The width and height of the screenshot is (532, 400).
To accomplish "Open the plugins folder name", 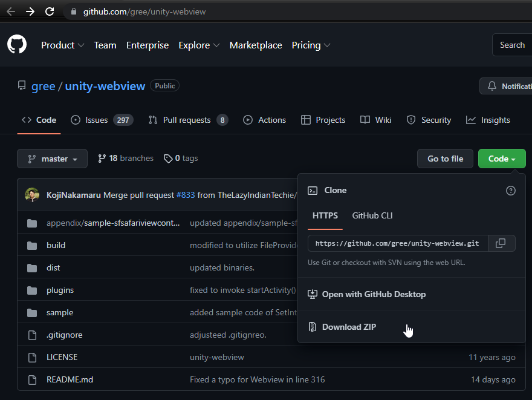I will [60, 290].
